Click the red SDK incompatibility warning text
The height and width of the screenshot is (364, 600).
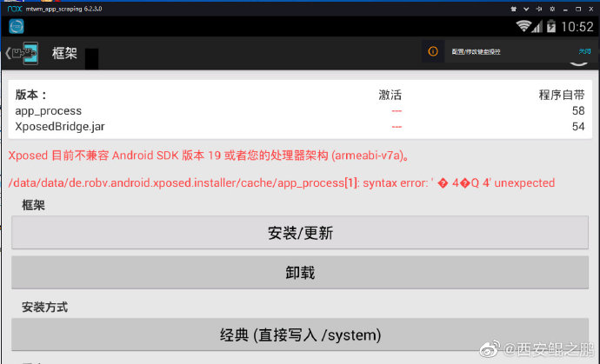209,156
